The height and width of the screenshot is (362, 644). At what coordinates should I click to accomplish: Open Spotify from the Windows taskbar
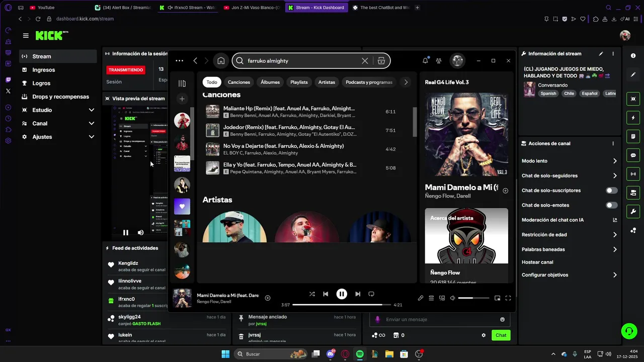point(360,354)
